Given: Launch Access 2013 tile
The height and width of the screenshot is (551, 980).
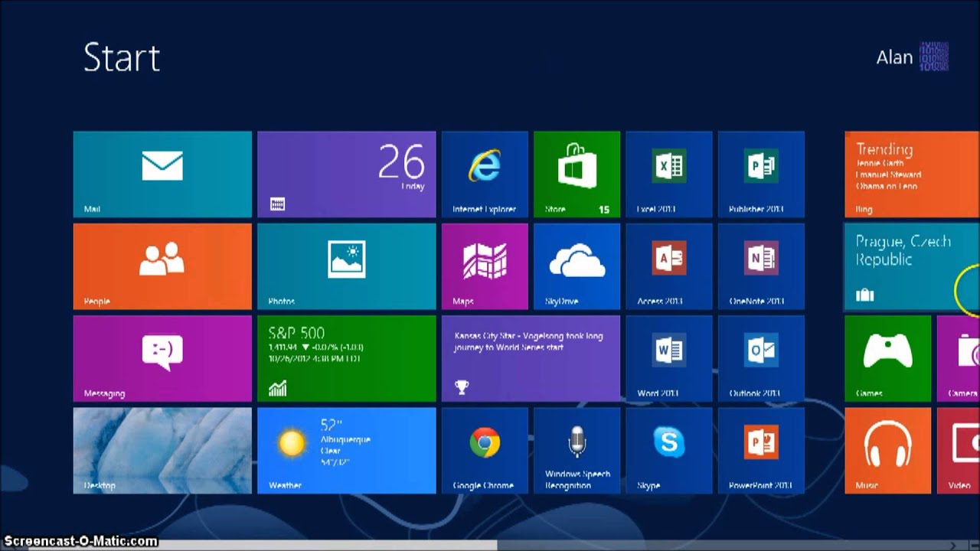Looking at the screenshot, I should [669, 266].
